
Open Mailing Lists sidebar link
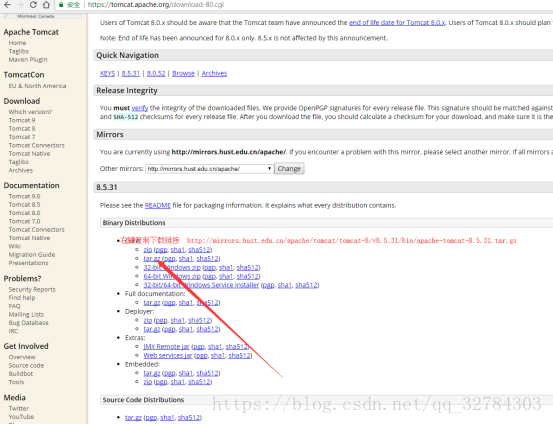pyautogui.click(x=26, y=315)
